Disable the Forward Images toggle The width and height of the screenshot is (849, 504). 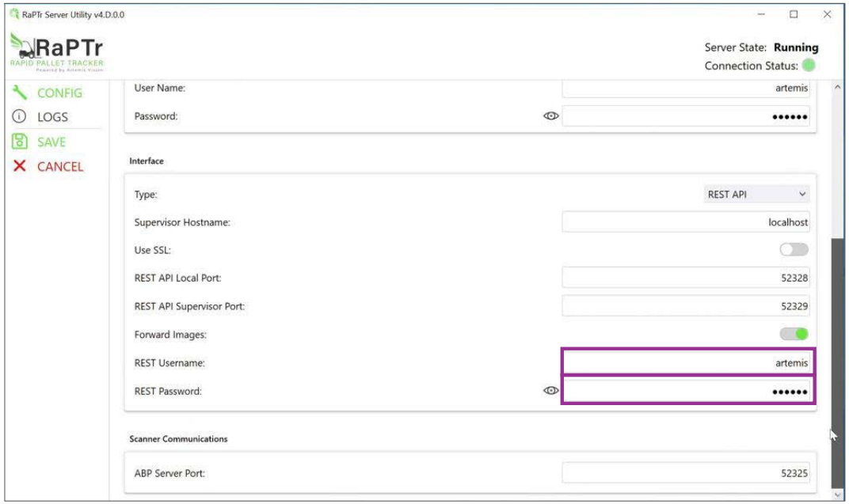pyautogui.click(x=794, y=334)
